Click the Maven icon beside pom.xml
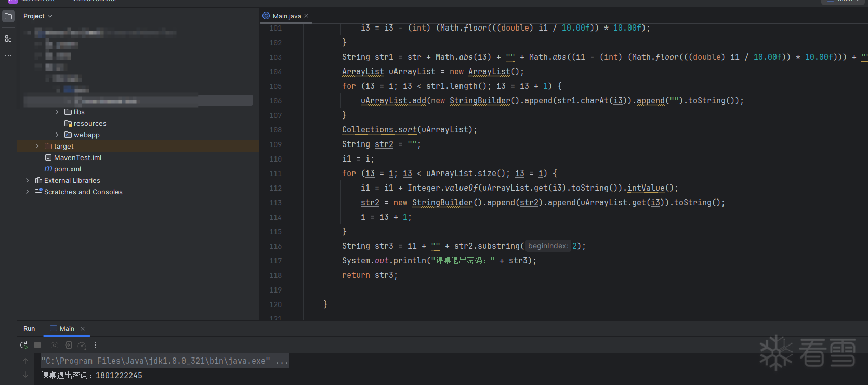868x385 pixels. 48,169
